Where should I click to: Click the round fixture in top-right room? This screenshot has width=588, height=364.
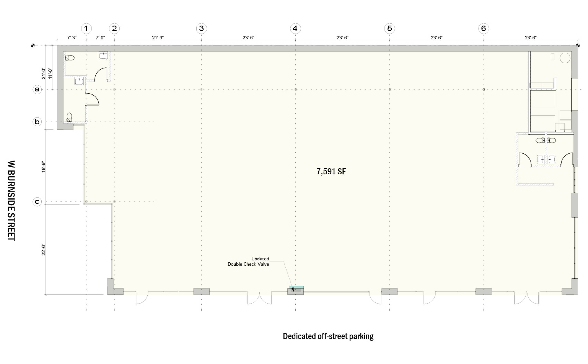(x=565, y=58)
